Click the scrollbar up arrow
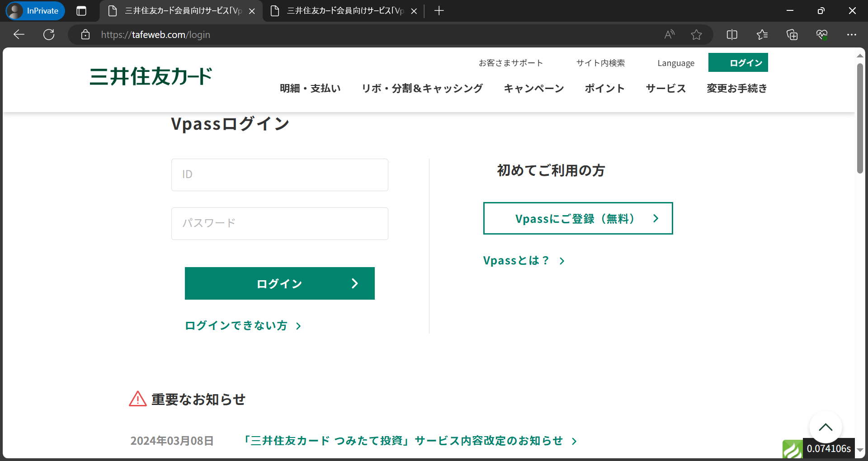 coord(860,56)
